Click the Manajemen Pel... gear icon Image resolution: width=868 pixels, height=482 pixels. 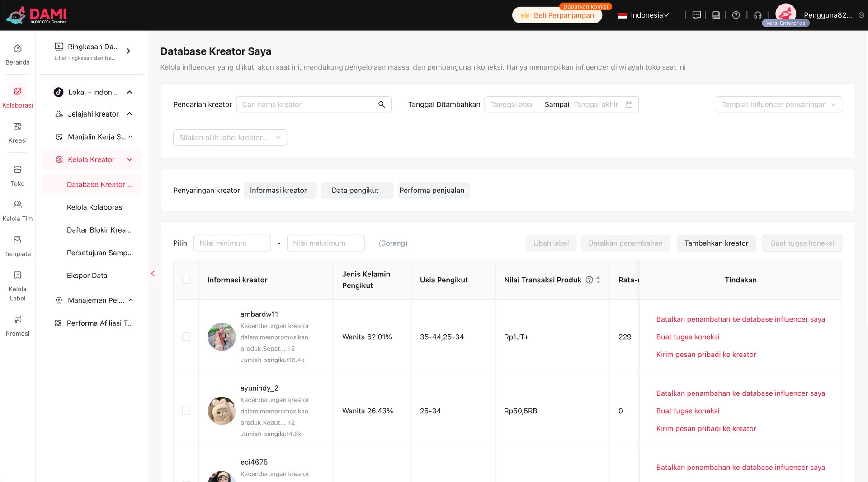coord(59,300)
